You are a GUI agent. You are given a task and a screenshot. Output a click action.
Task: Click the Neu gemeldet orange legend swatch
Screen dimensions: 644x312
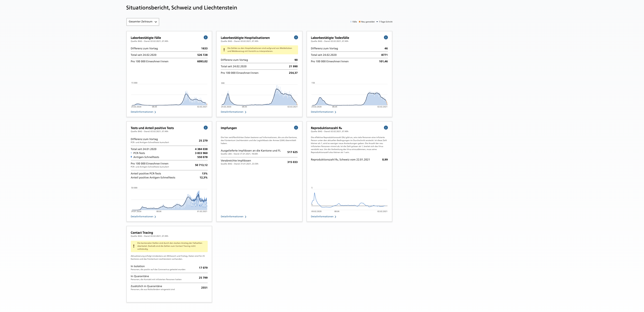click(359, 22)
